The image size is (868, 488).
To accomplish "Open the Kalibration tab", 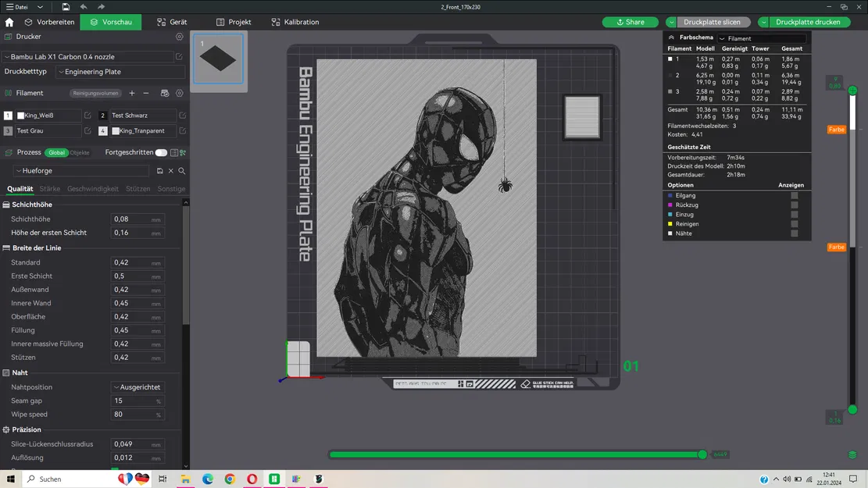I will 295,22.
